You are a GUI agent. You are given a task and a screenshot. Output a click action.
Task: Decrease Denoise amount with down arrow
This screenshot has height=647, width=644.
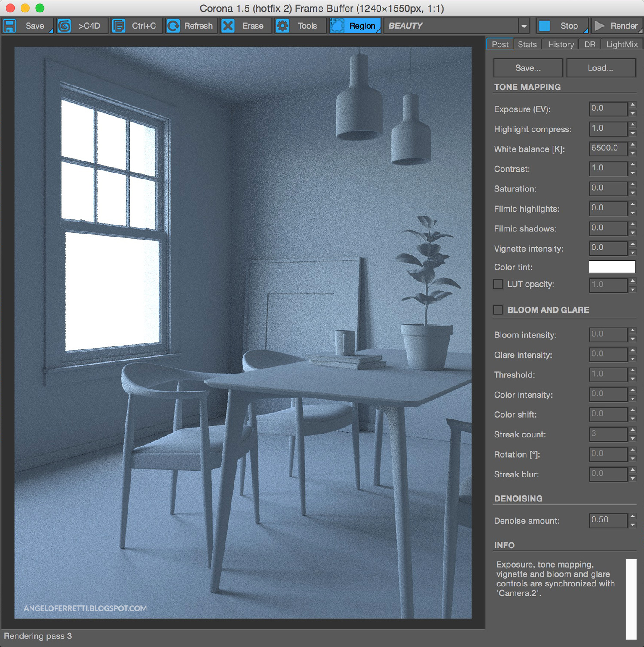[632, 525]
